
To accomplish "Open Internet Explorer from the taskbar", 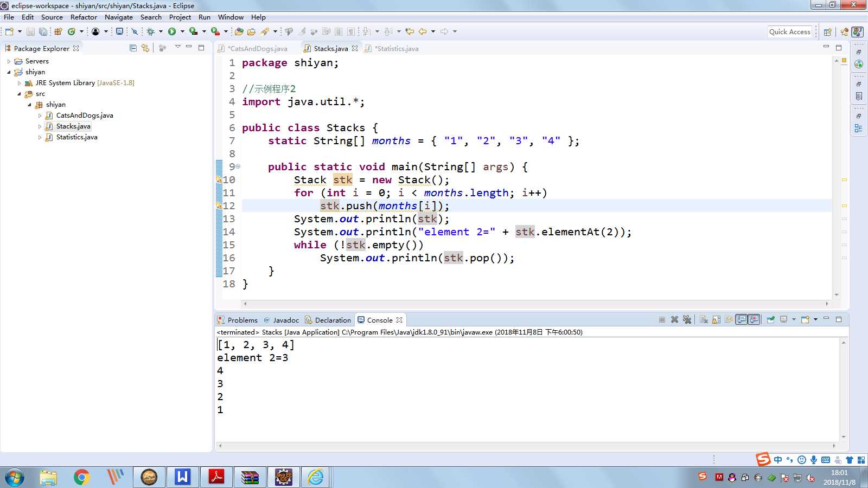I will coord(316,477).
